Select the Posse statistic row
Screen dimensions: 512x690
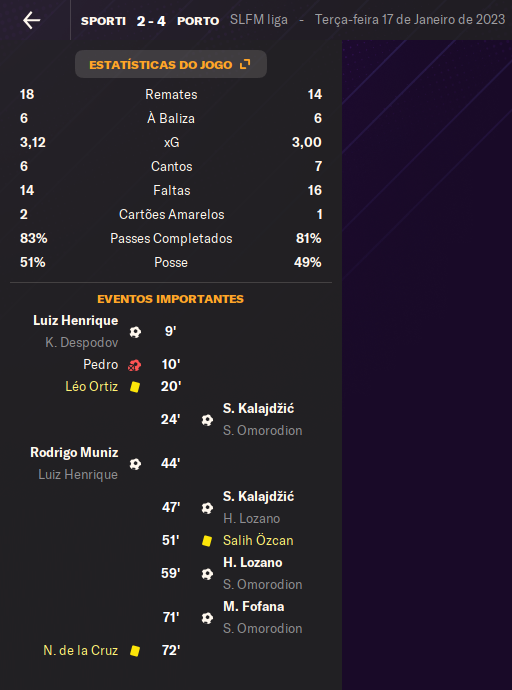171,262
